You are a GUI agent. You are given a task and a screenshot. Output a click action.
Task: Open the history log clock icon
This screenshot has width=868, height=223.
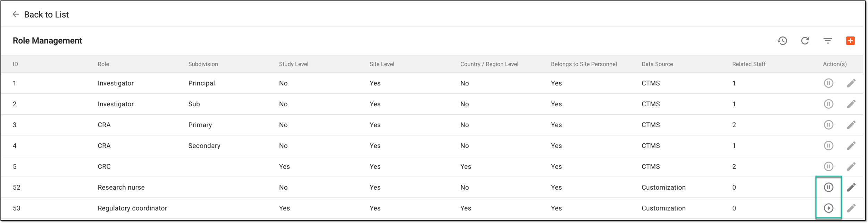pos(782,41)
